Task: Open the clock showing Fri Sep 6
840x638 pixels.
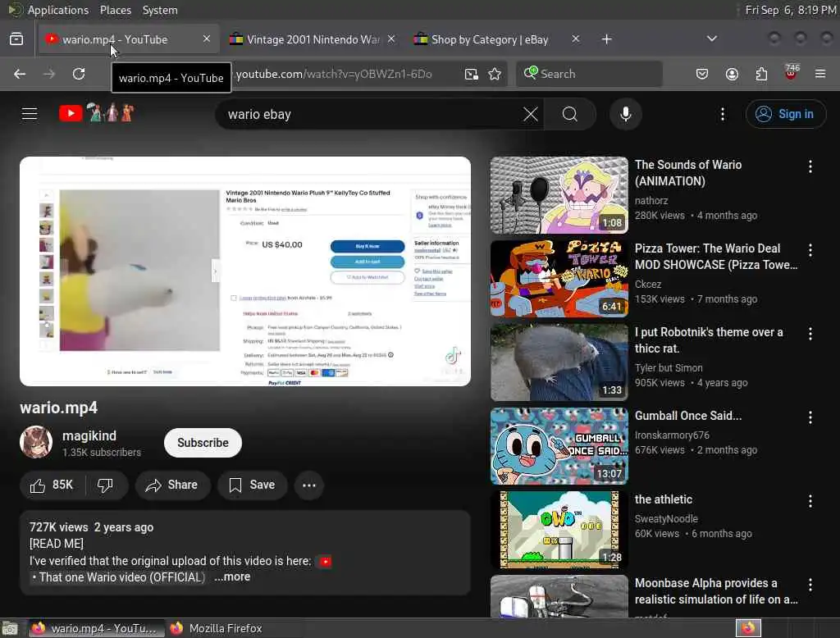Action: point(791,10)
